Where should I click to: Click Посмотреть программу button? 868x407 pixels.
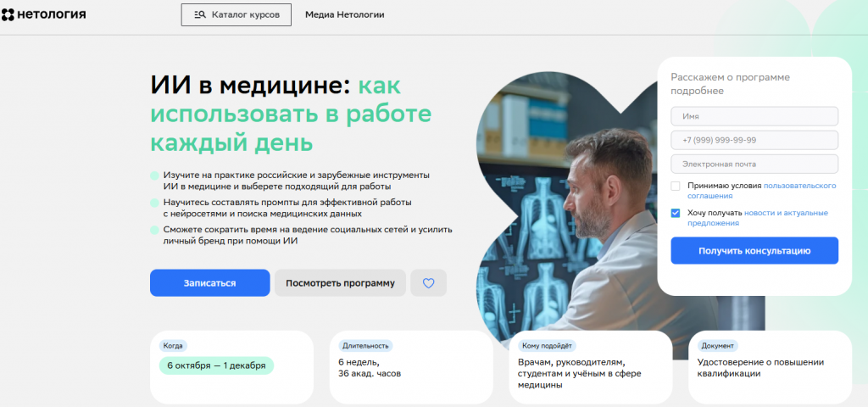pos(340,283)
